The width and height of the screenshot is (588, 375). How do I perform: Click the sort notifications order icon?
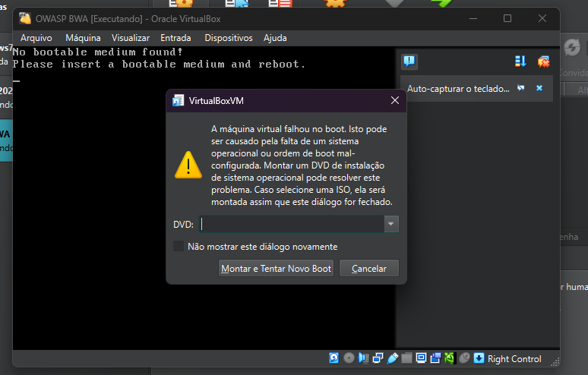tap(520, 61)
